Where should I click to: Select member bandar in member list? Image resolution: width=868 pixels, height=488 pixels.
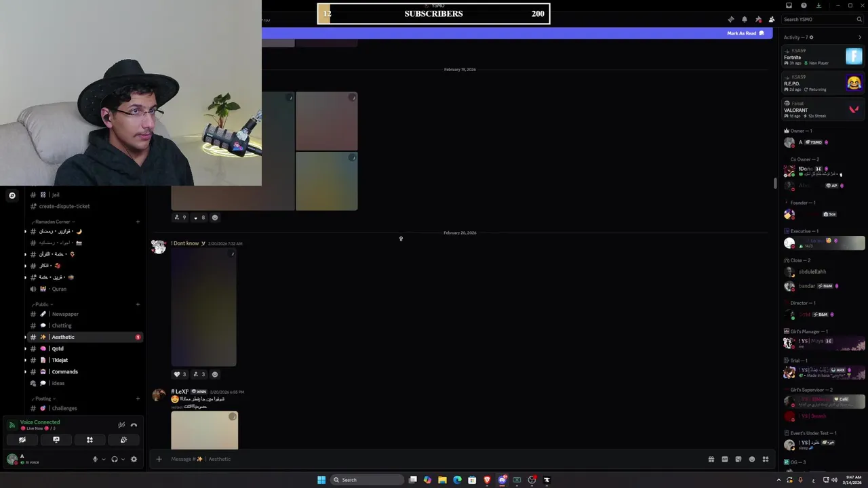(823, 286)
